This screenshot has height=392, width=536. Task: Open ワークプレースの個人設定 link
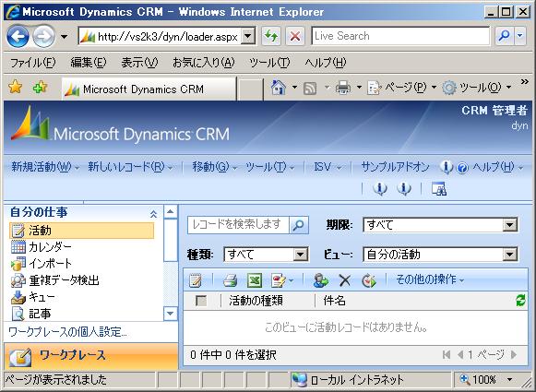click(x=67, y=332)
